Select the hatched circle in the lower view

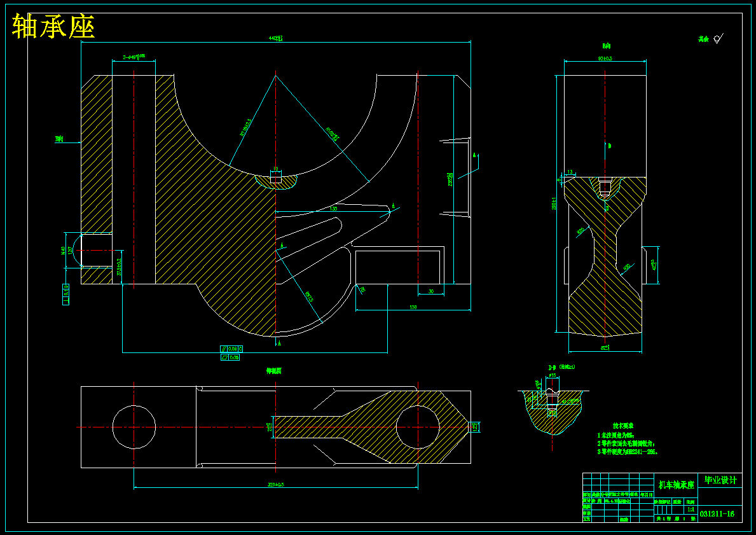point(418,427)
